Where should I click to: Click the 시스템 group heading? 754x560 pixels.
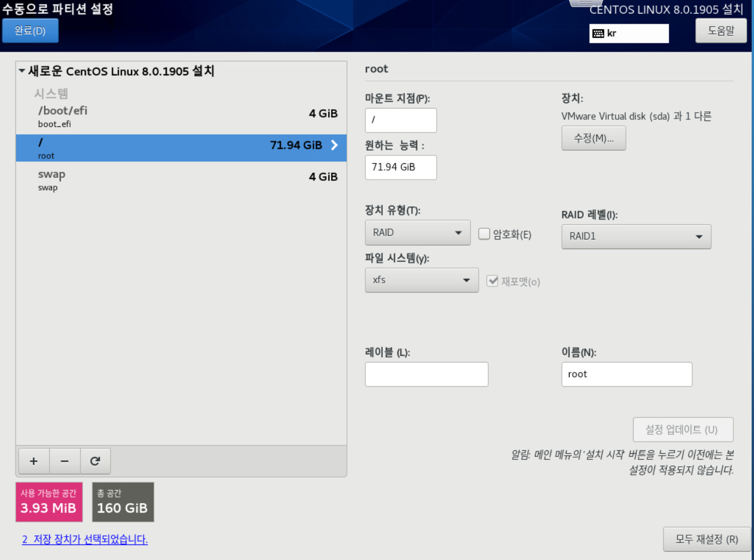(51, 93)
